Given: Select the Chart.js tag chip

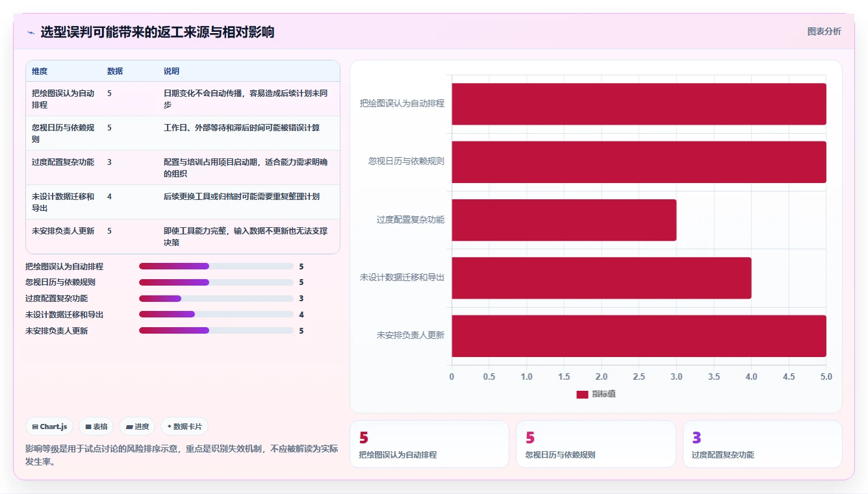Looking at the screenshot, I should [50, 426].
